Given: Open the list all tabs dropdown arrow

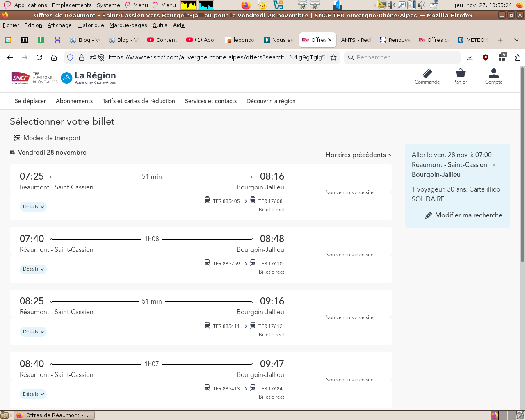Looking at the screenshot, I should pos(517,40).
